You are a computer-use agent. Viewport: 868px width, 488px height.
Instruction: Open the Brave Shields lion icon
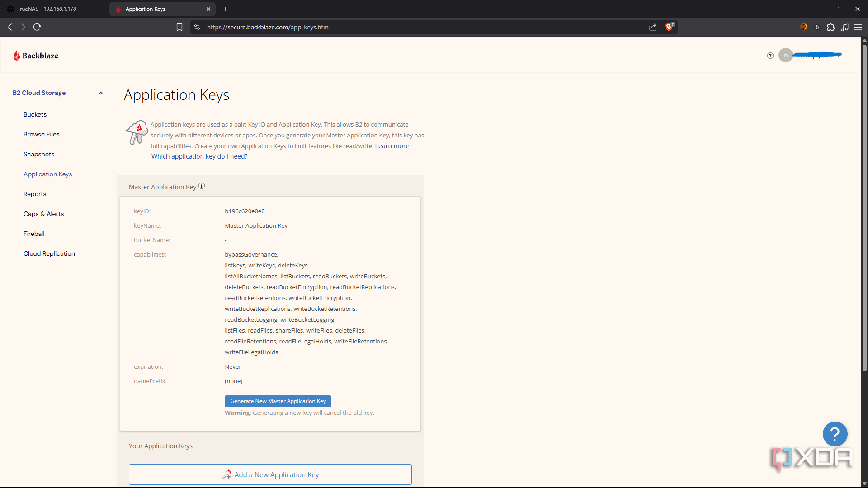[670, 27]
